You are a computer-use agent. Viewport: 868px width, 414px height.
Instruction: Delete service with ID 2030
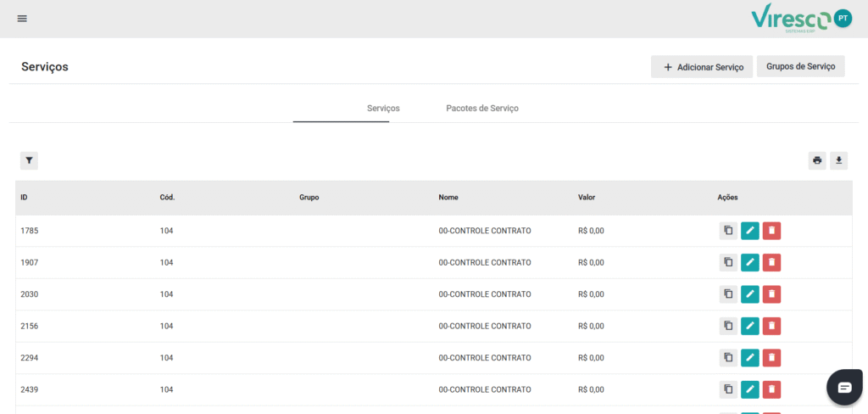pyautogui.click(x=771, y=294)
